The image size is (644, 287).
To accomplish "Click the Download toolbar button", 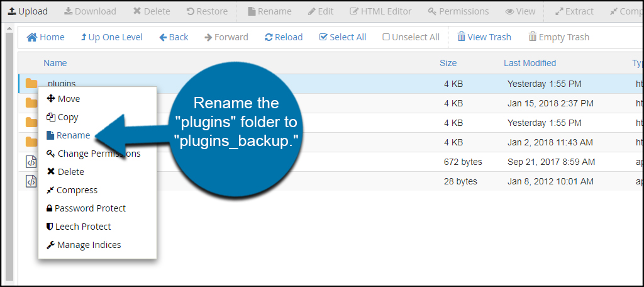I will click(x=91, y=11).
